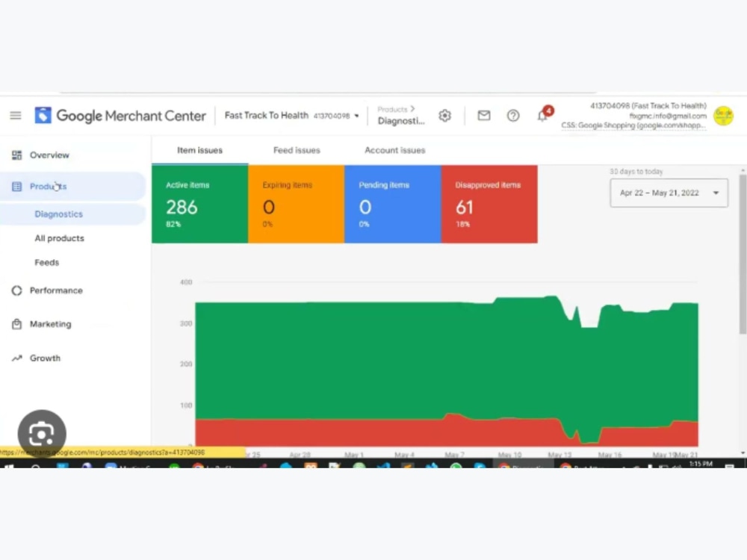Open the help question mark icon
Image resolution: width=747 pixels, height=560 pixels.
(513, 115)
